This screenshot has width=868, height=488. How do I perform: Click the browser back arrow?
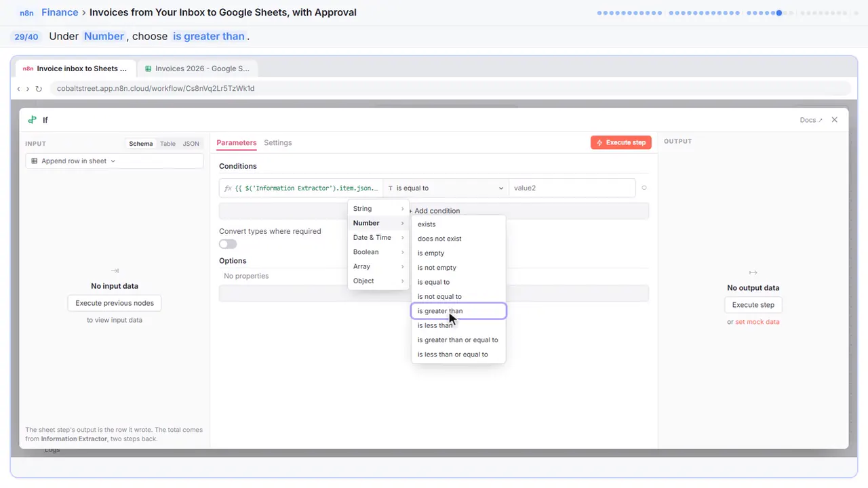tap(18, 89)
